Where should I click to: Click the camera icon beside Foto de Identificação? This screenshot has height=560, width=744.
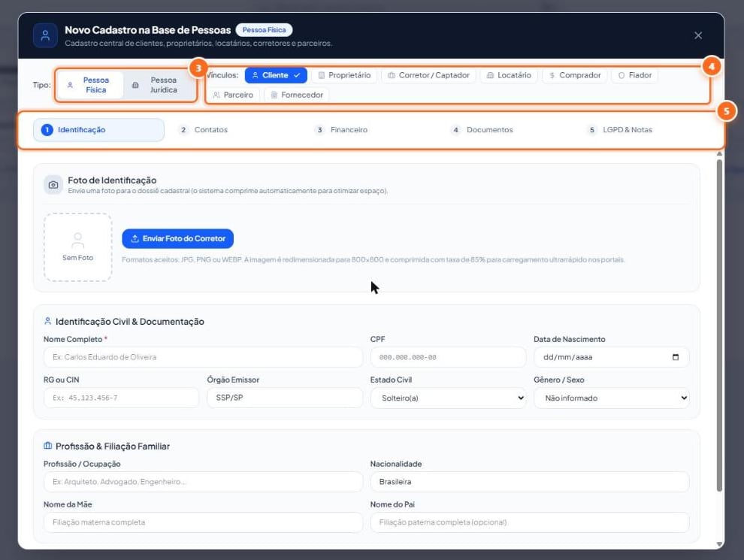pyautogui.click(x=53, y=185)
